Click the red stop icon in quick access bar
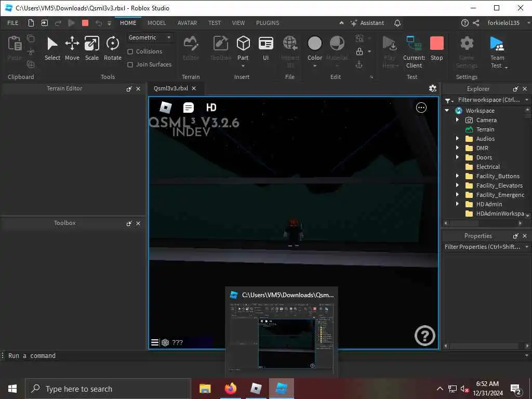This screenshot has width=532, height=399. 85,23
